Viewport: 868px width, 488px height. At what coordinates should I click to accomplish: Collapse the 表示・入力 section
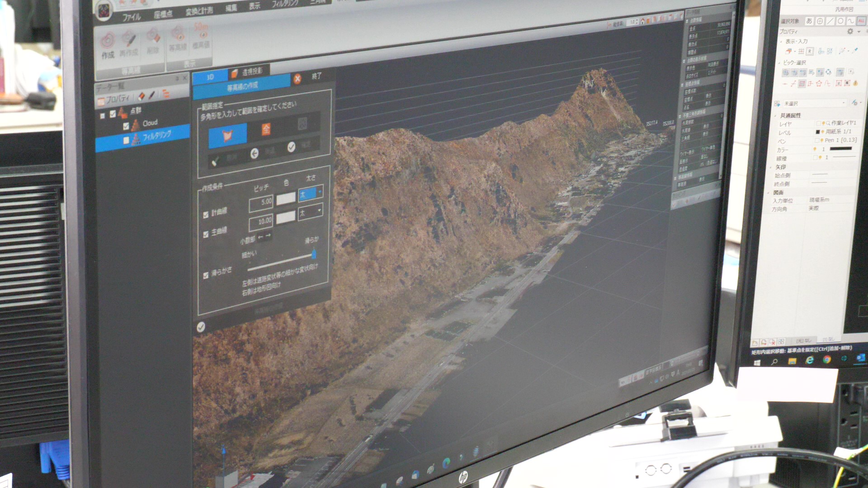pyautogui.click(x=781, y=42)
